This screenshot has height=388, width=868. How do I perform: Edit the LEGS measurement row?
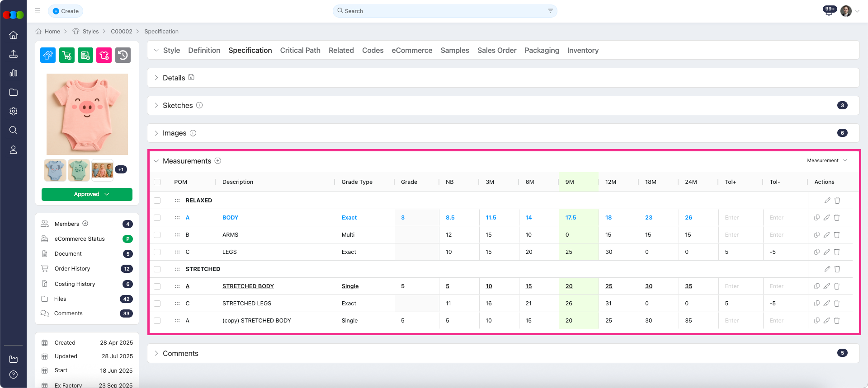coord(827,252)
